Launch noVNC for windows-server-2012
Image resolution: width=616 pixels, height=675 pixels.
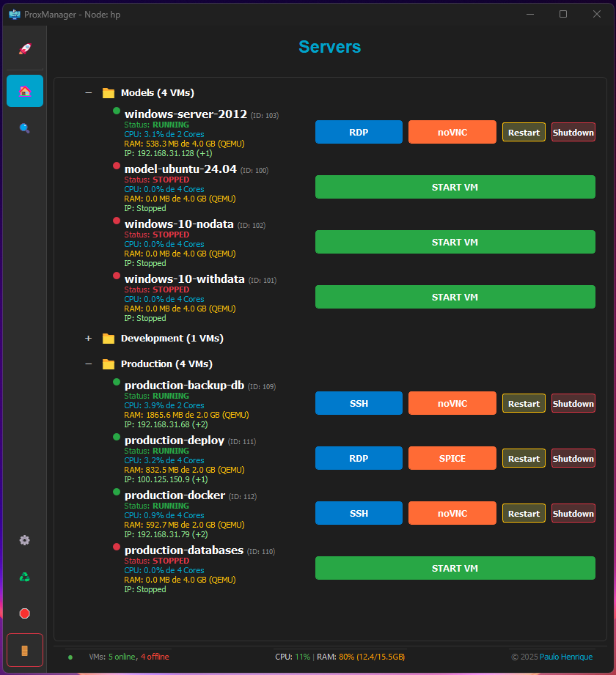point(452,132)
